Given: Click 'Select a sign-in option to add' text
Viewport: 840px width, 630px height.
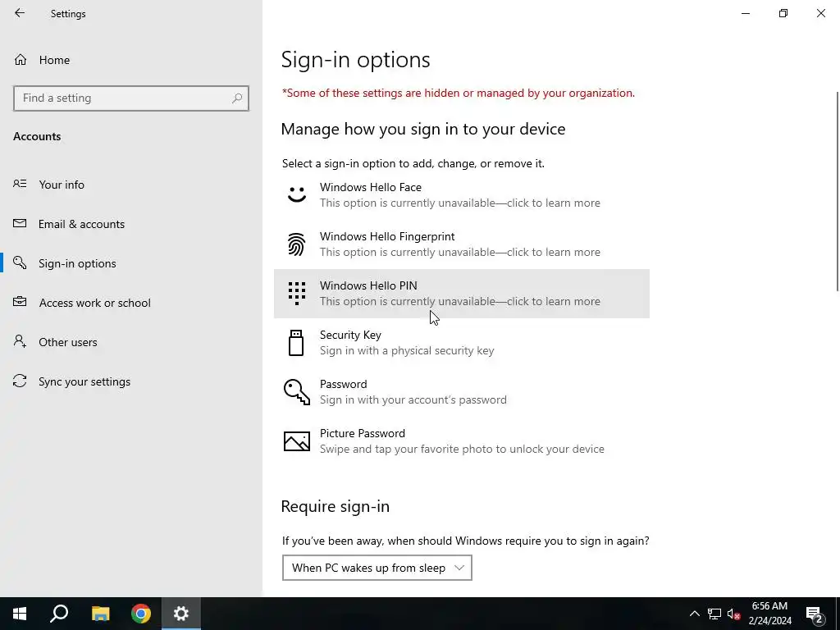Looking at the screenshot, I should pyautogui.click(x=413, y=163).
